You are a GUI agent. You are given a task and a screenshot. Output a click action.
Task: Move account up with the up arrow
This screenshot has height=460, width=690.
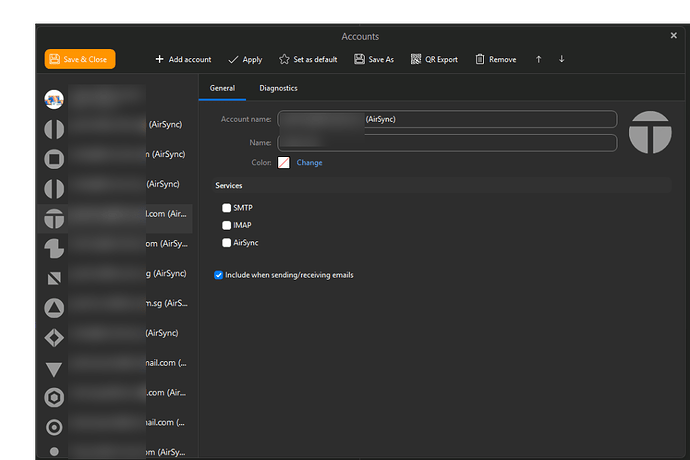[x=539, y=59]
